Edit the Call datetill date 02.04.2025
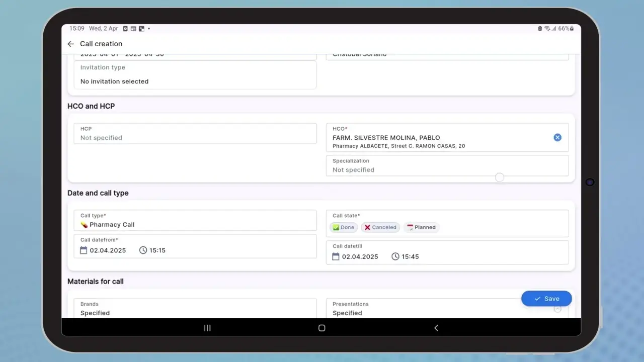The width and height of the screenshot is (644, 362). point(360,256)
